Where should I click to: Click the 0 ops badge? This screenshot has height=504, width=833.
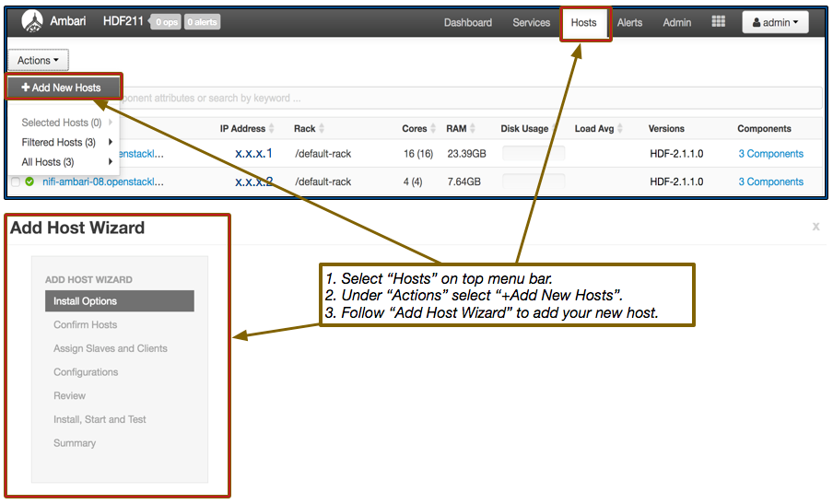point(166,22)
